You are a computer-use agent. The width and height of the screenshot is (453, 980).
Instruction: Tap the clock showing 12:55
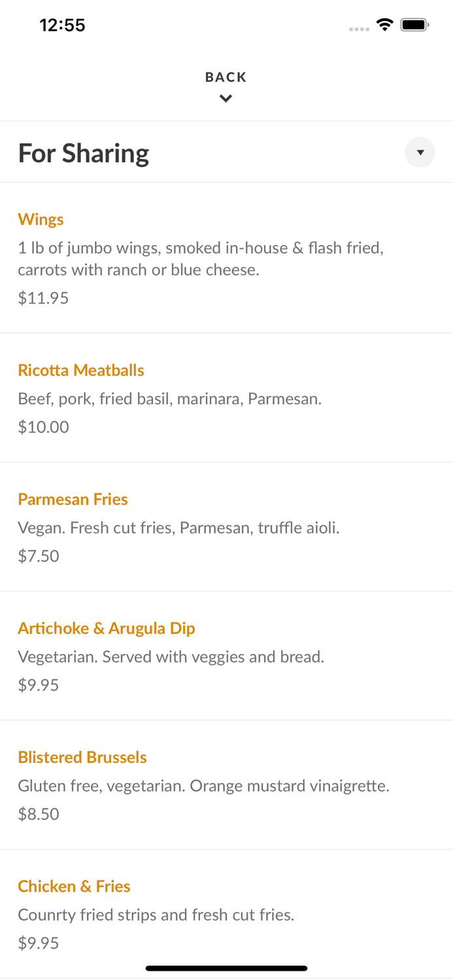point(63,25)
